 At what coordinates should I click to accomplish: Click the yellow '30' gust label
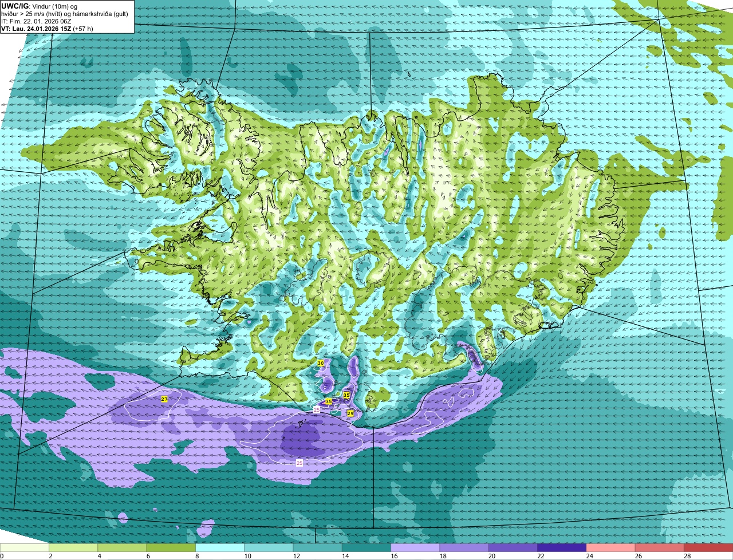point(321,363)
